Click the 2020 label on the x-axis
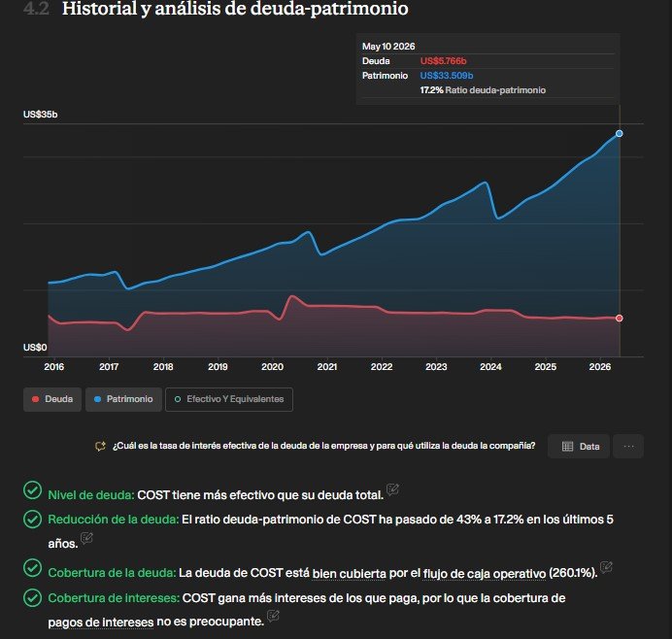The image size is (672, 639). pos(273,367)
